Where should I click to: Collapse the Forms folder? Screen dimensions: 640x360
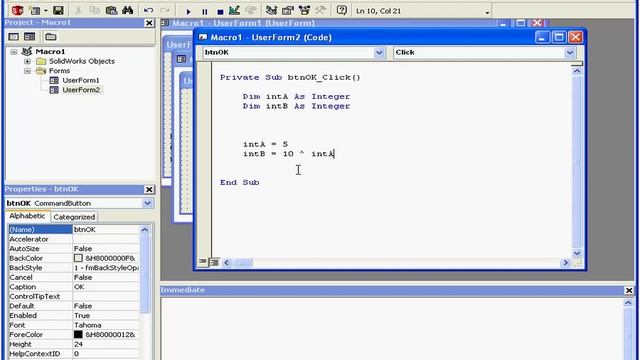point(27,71)
